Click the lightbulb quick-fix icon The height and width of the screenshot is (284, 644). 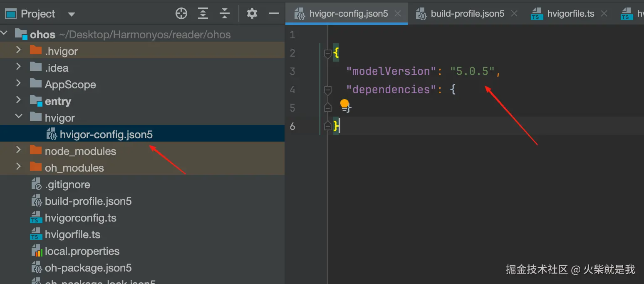click(x=344, y=105)
